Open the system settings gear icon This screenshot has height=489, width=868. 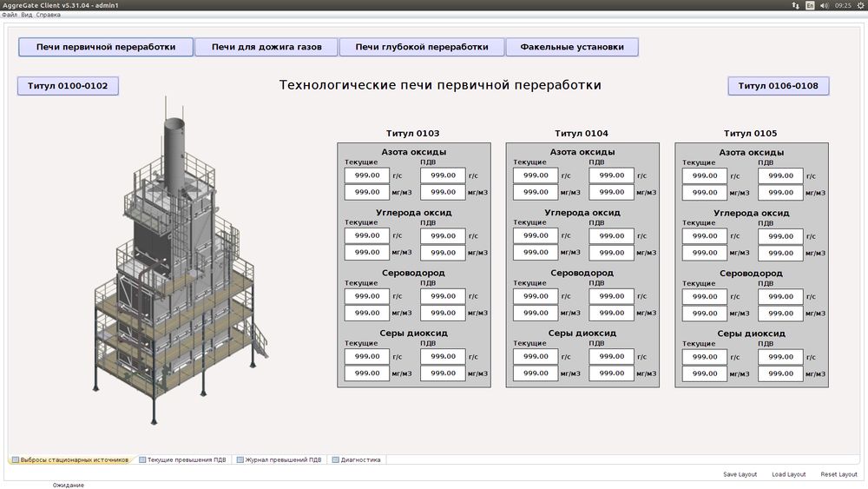pos(859,5)
